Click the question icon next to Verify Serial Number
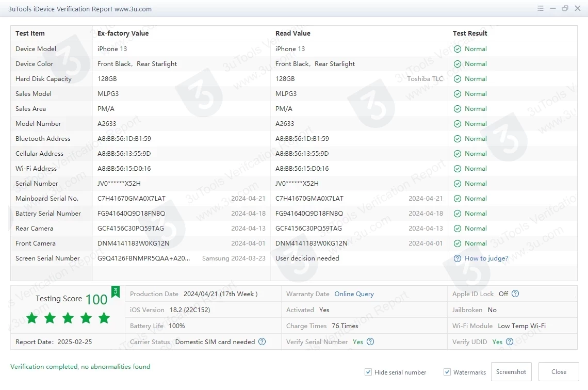Viewport: 588px width, 390px height. coord(370,342)
